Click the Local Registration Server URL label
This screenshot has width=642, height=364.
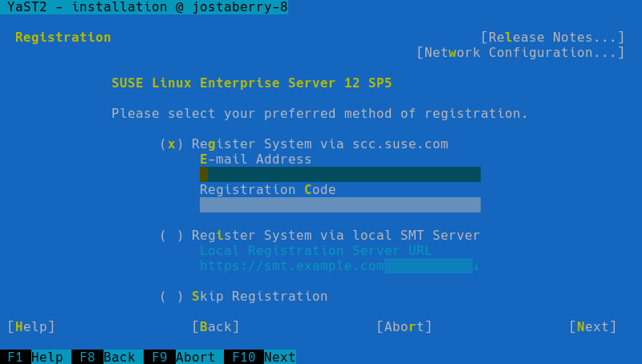pos(315,251)
